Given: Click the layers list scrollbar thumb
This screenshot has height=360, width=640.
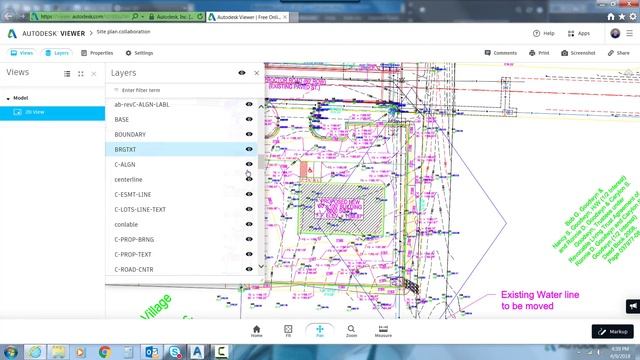Looking at the screenshot, I should coord(261,162).
